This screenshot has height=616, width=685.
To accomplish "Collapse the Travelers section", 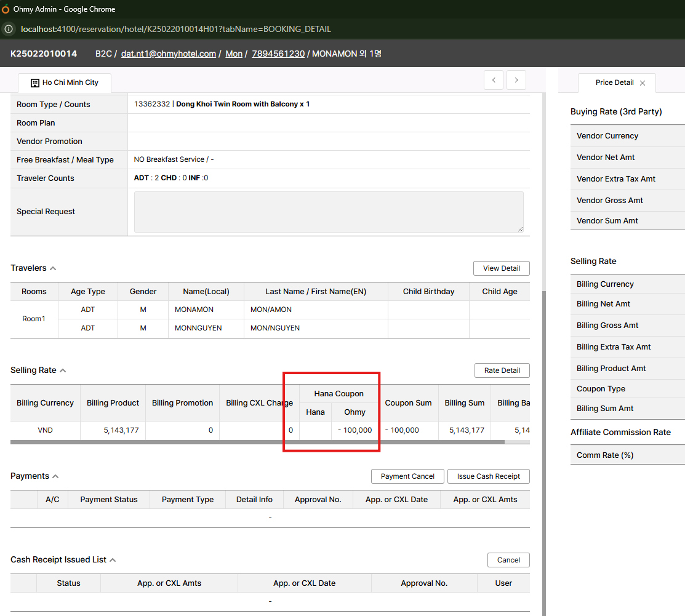I will 53,268.
